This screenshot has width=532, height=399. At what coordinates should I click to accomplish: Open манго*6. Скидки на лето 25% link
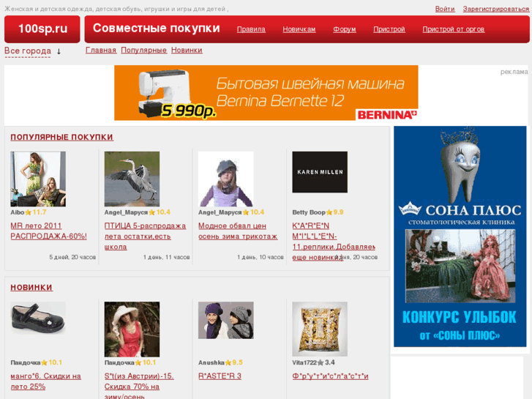click(x=46, y=381)
